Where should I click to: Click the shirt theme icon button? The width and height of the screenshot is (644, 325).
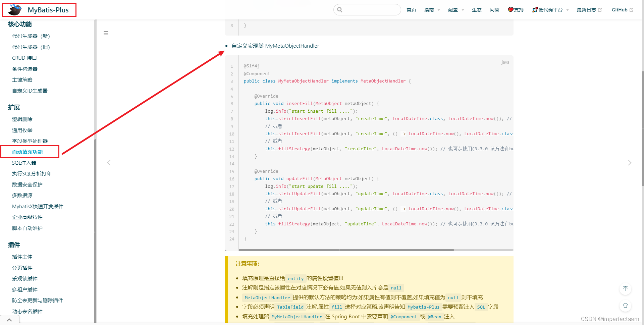coord(625,306)
